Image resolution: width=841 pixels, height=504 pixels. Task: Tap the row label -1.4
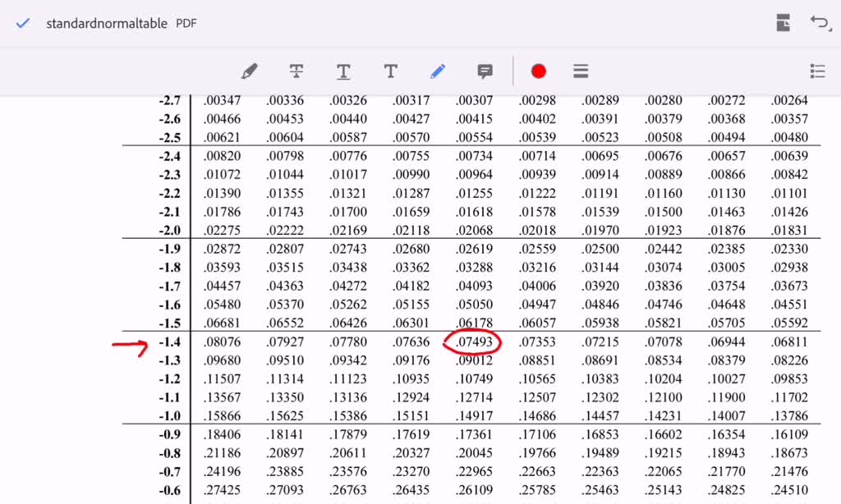(169, 342)
